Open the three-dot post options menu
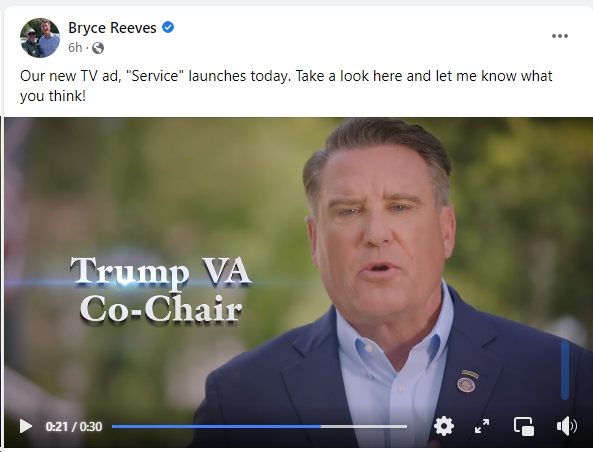593x452 pixels. click(560, 36)
